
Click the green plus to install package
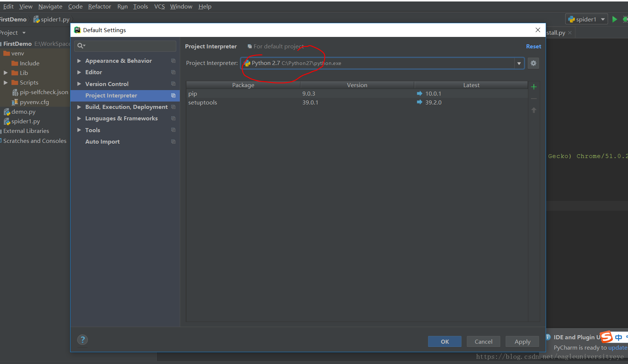533,87
